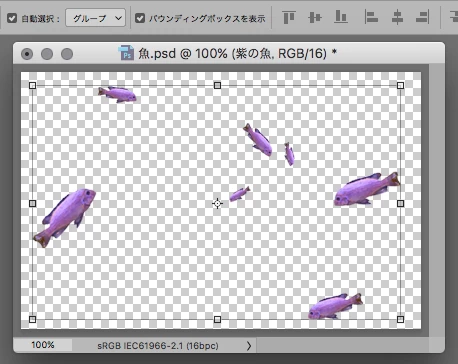Toggle バウンディングボックスを表示 checkbox
Screen dimensions: 458x364
(x=140, y=18)
